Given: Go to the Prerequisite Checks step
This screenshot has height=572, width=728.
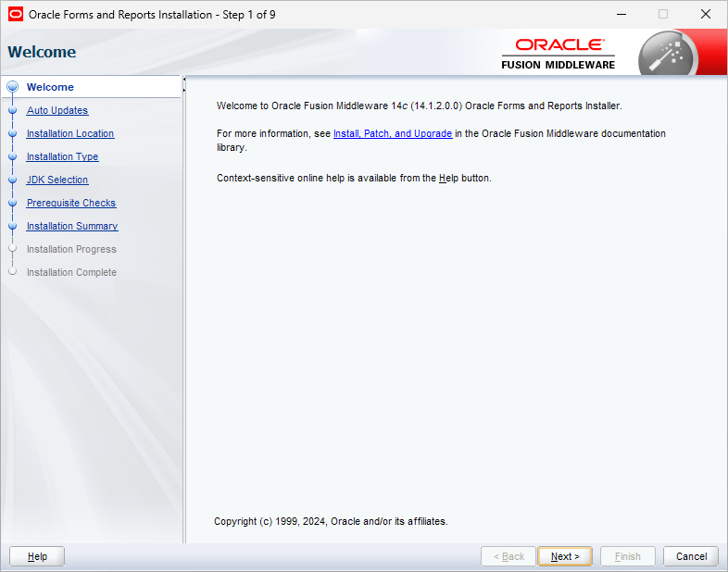Looking at the screenshot, I should pos(71,204).
